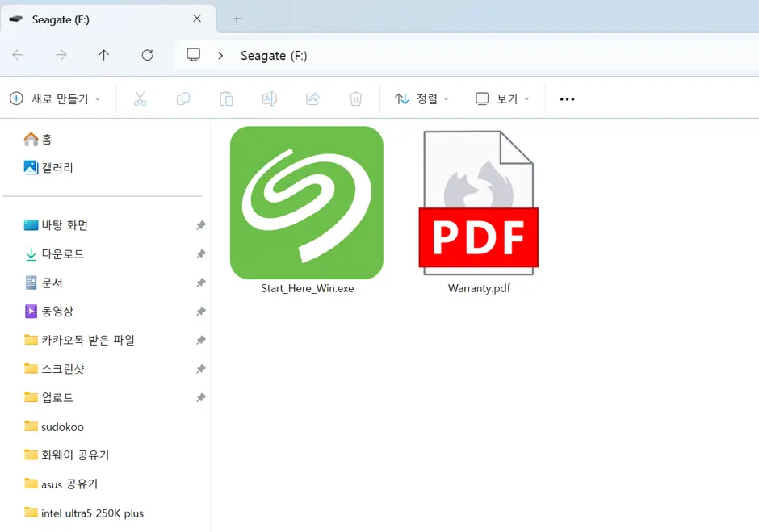Open 다운로드 in the sidebar
This screenshot has width=759, height=532.
54,253
